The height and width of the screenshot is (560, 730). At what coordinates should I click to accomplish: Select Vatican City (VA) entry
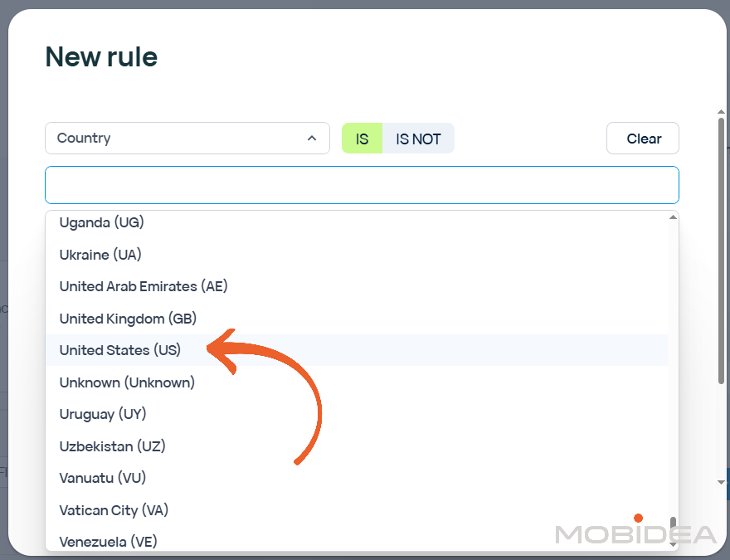[x=114, y=510]
